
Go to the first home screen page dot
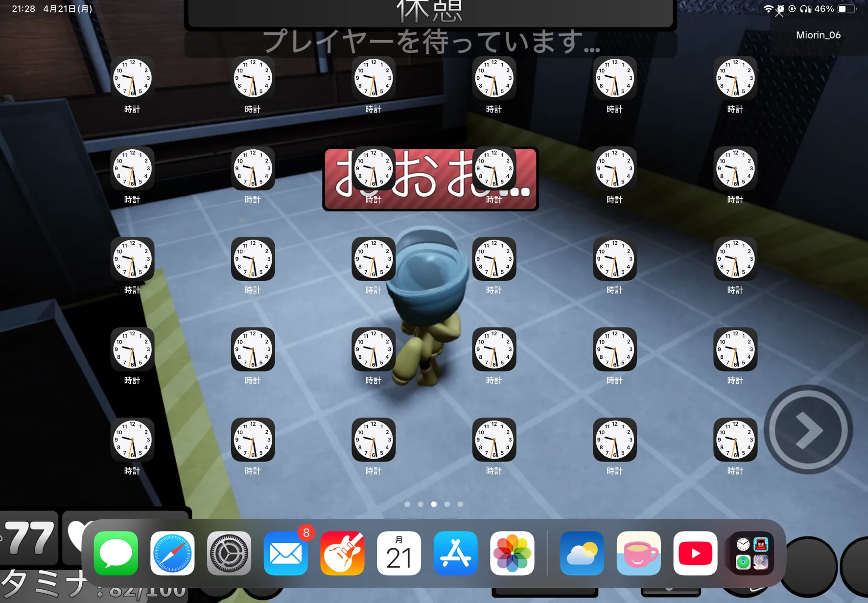(x=407, y=504)
